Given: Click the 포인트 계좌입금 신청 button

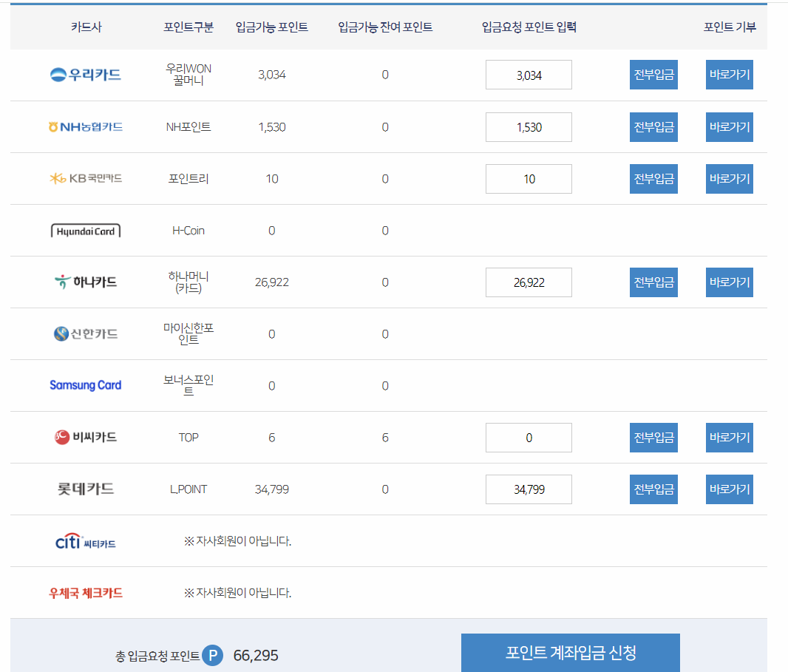Looking at the screenshot, I should tap(571, 653).
